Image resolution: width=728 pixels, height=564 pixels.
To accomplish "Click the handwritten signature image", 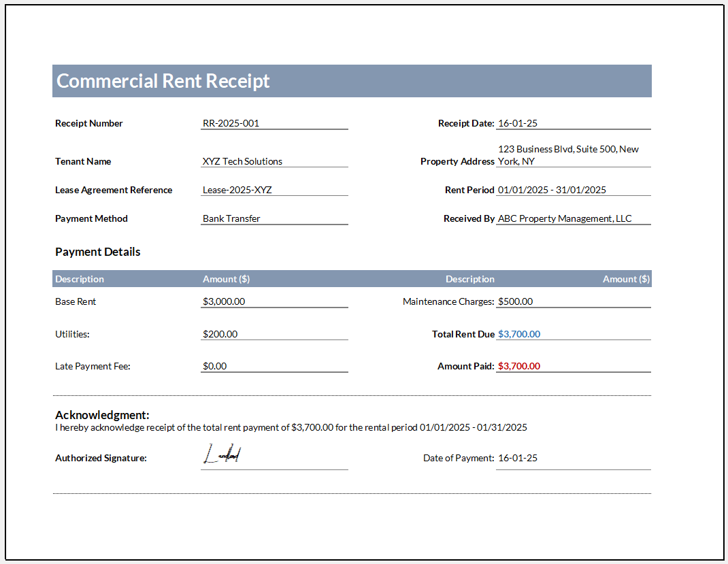I will point(222,454).
